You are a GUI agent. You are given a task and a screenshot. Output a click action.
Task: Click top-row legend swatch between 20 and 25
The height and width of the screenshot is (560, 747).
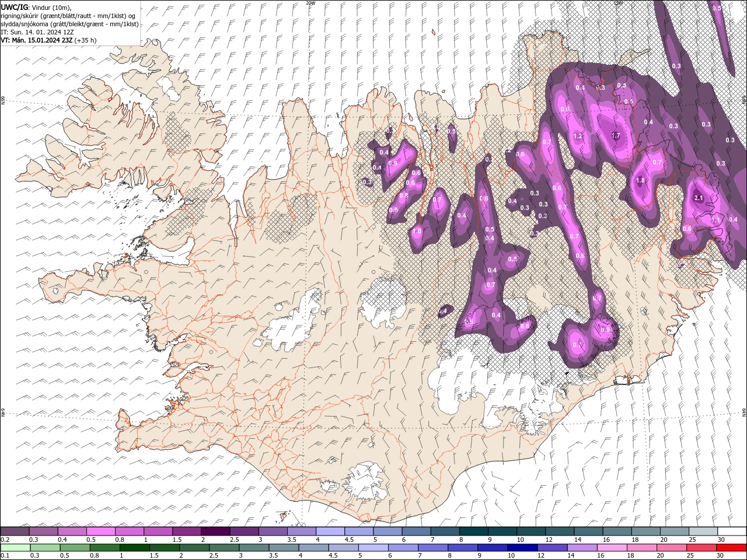pyautogui.click(x=674, y=531)
